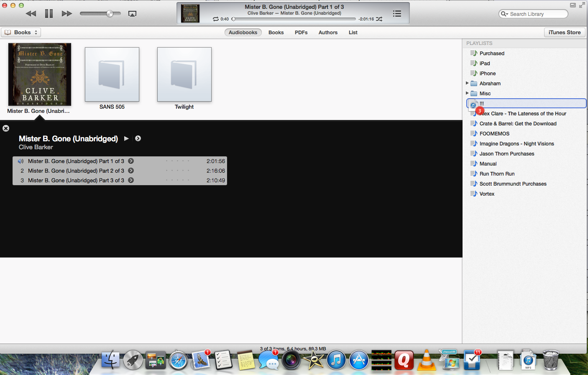Select the Twilight book
Screen dimensions: 588x375
click(x=184, y=74)
